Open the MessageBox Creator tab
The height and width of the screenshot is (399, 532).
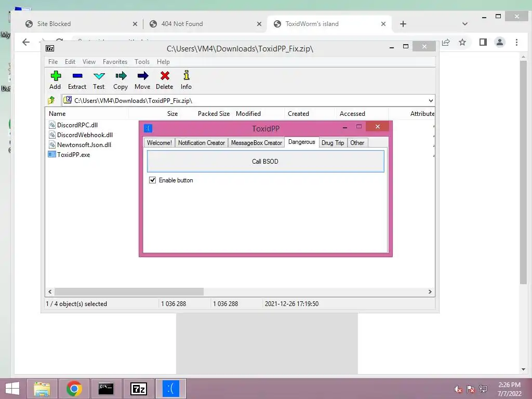(x=257, y=143)
